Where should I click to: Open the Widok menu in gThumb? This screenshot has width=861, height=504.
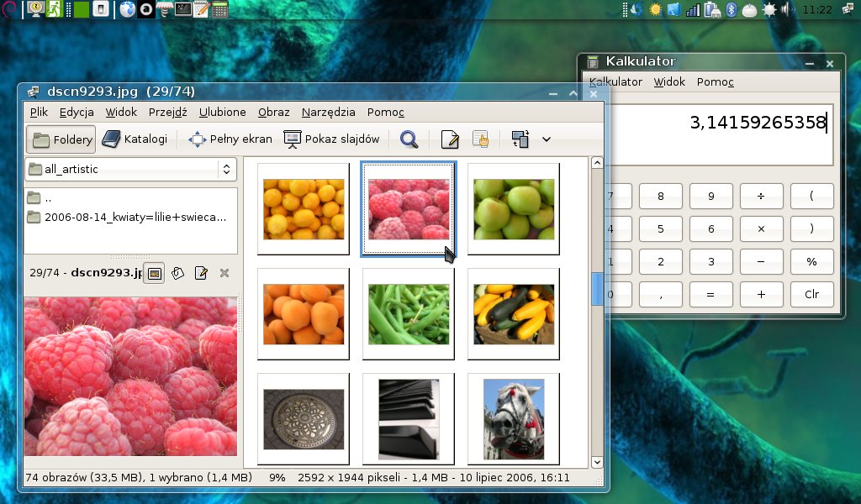(x=121, y=113)
